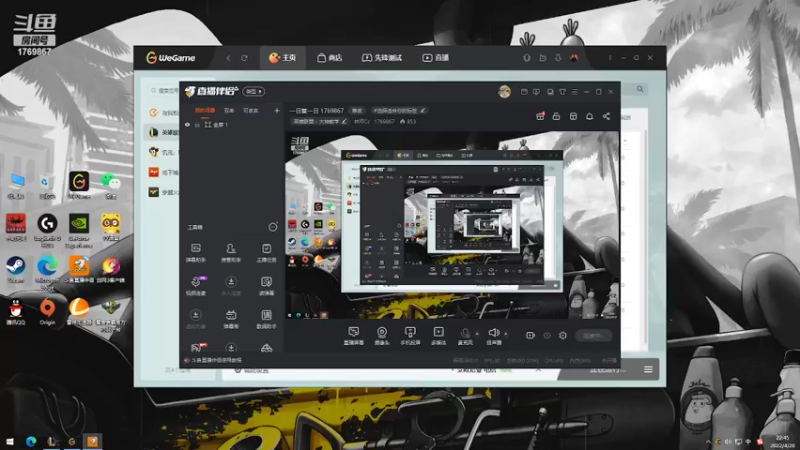Open the mode switch pill next to 直播伴侣 logo
The image size is (800, 450).
(x=254, y=91)
